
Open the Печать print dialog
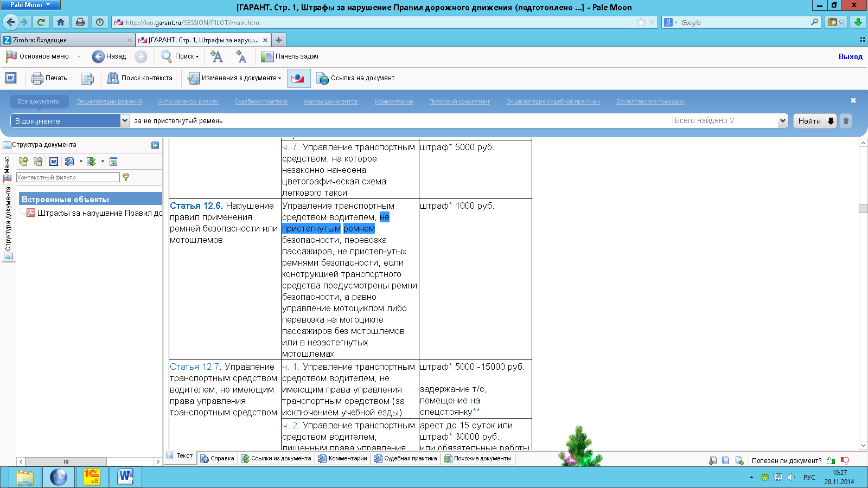pyautogui.click(x=52, y=78)
